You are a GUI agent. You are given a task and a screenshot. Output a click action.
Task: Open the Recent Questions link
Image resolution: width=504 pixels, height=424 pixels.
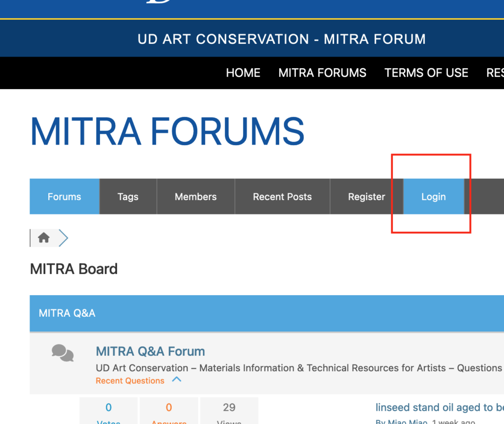130,381
